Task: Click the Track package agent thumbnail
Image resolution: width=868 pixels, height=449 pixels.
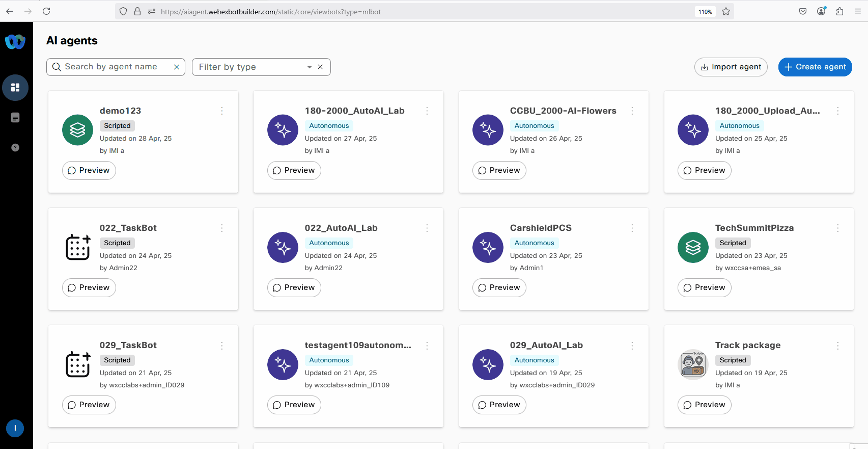Action: 693,364
